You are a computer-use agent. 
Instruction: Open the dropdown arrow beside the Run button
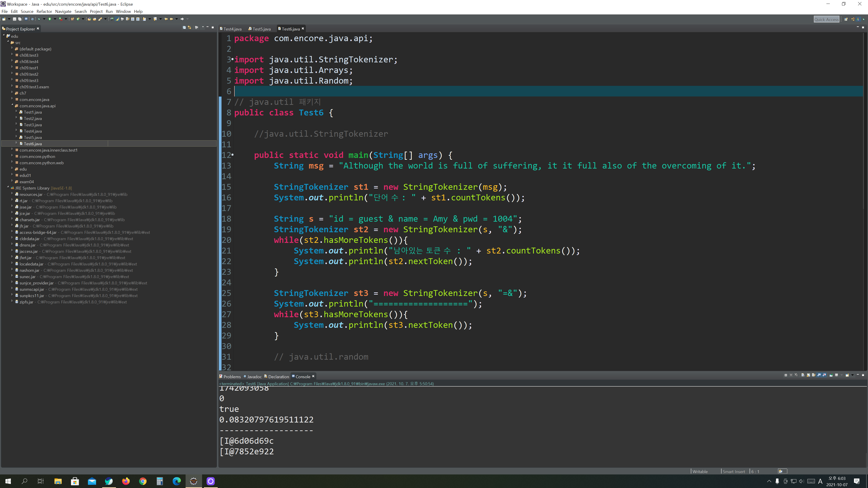point(55,19)
